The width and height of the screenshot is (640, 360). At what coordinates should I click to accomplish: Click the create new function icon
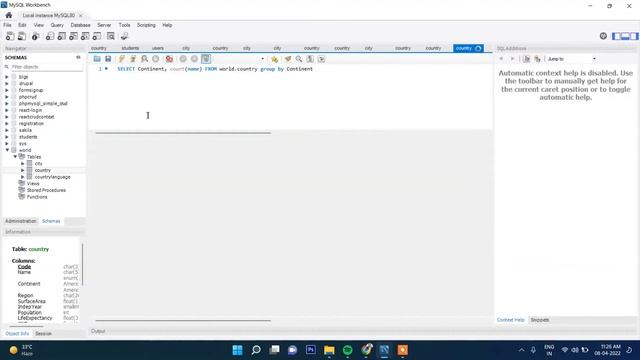tap(97, 36)
